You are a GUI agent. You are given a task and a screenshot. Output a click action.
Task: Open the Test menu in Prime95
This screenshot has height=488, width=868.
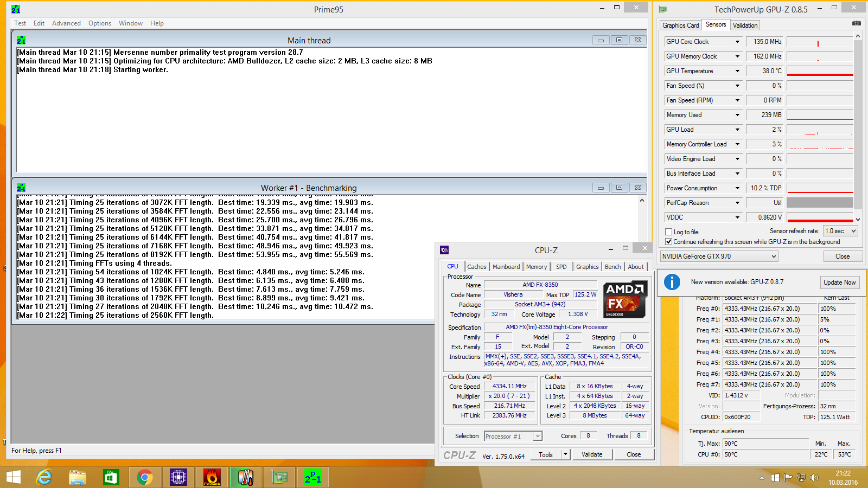pos(20,23)
